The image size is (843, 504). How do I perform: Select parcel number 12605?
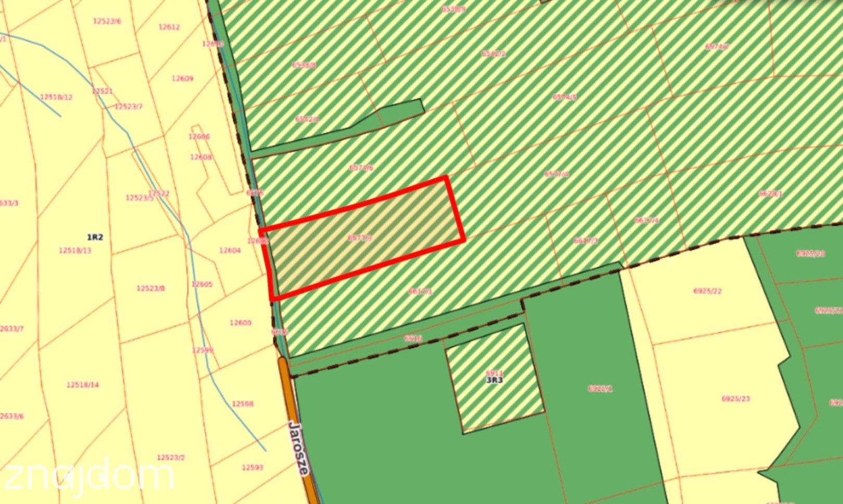(x=202, y=284)
